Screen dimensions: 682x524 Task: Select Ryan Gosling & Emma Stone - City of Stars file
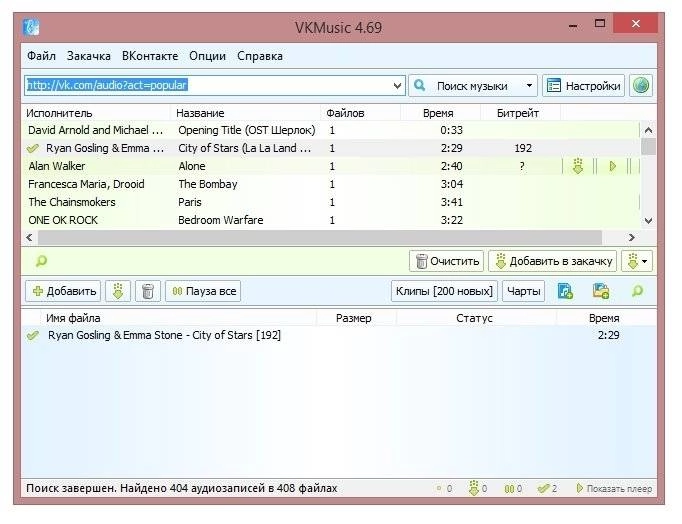[x=164, y=335]
